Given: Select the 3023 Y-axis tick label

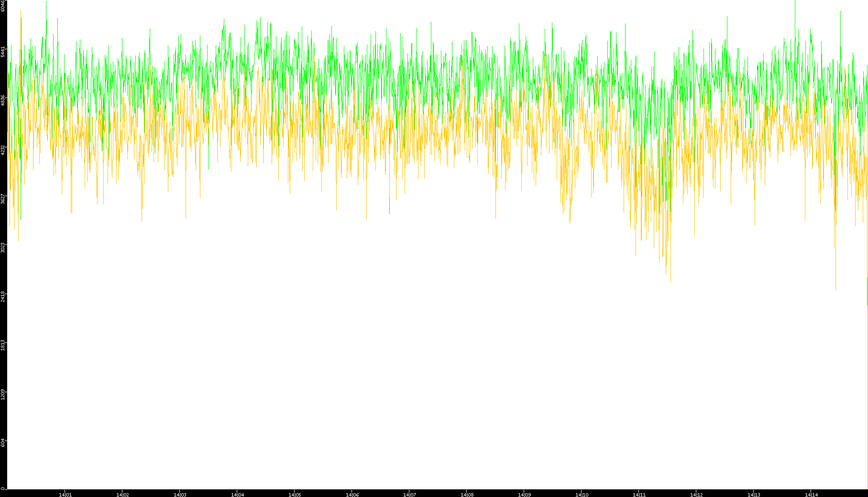Looking at the screenshot, I should (3, 247).
